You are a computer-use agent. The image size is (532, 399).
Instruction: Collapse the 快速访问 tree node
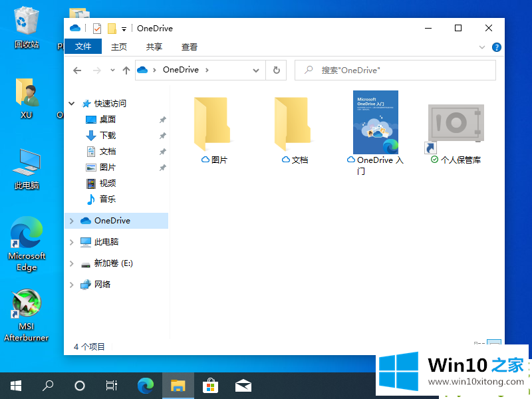coord(72,104)
